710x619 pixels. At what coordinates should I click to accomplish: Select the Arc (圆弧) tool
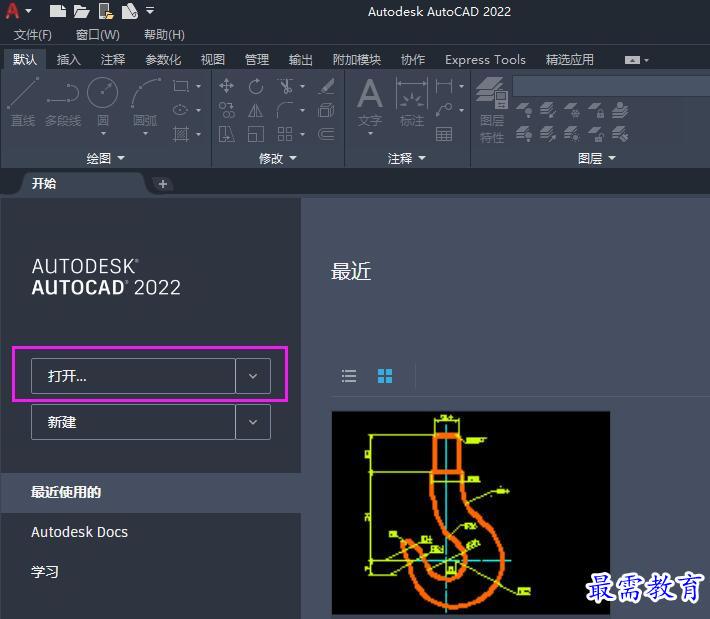coord(145,101)
